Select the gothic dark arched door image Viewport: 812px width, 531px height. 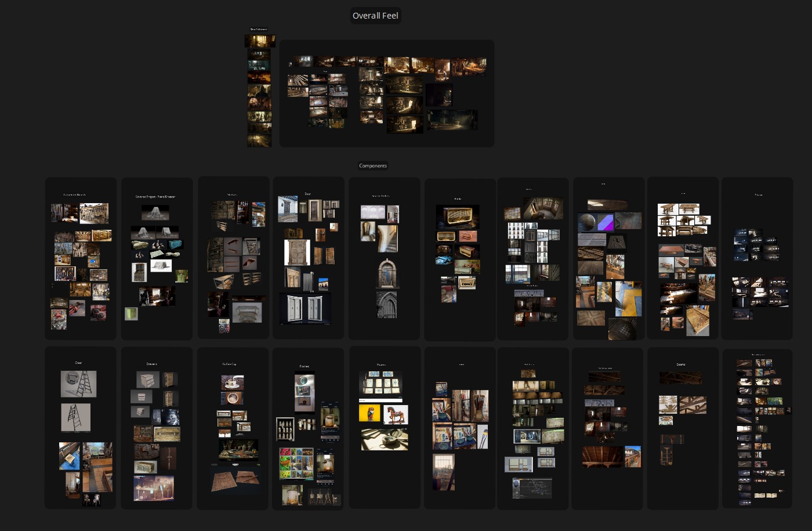pyautogui.click(x=386, y=304)
